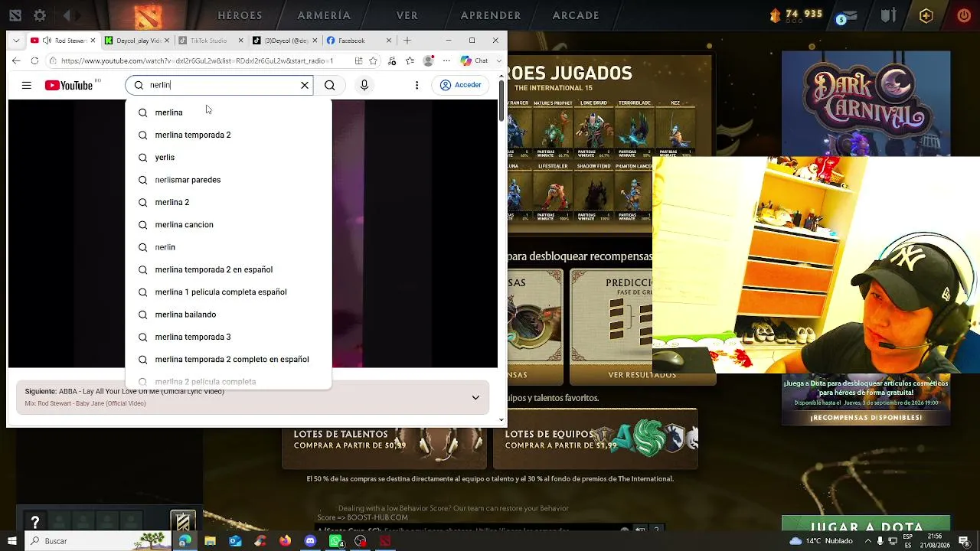Add page to favorites star icon
This screenshot has height=551, width=980.
pyautogui.click(x=373, y=60)
